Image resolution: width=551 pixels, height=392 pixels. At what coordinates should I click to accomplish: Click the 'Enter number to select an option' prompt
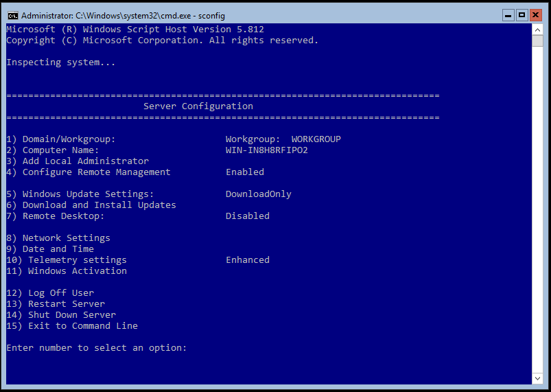click(96, 348)
